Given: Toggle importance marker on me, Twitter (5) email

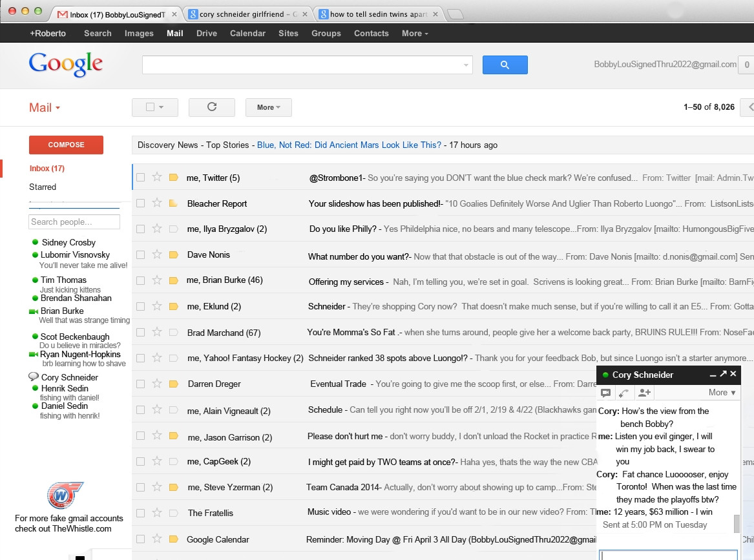Looking at the screenshot, I should pyautogui.click(x=174, y=178).
